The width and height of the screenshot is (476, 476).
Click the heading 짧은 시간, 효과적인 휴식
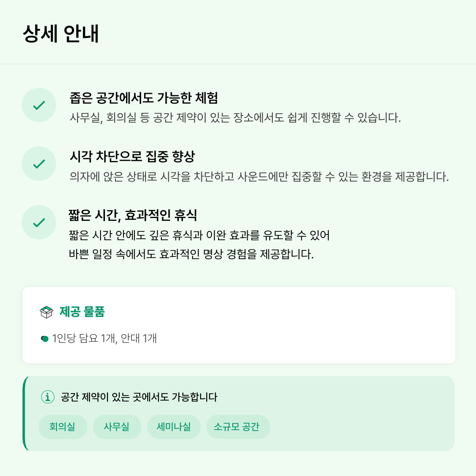click(133, 215)
